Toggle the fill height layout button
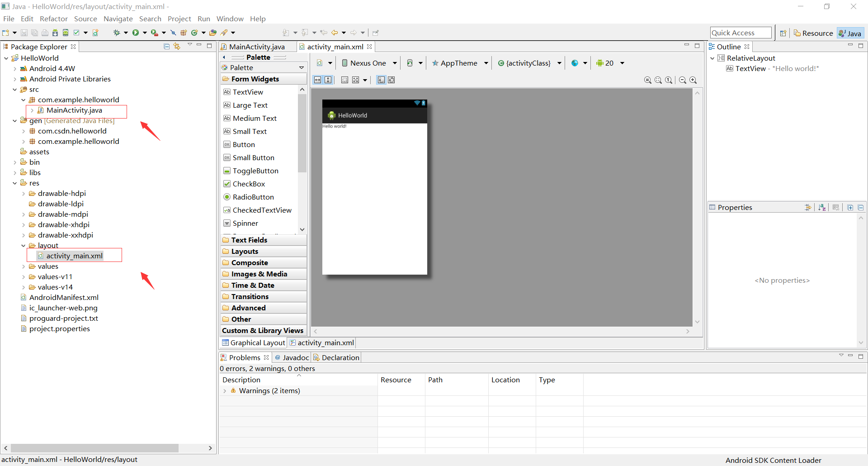The image size is (868, 466). (x=328, y=80)
